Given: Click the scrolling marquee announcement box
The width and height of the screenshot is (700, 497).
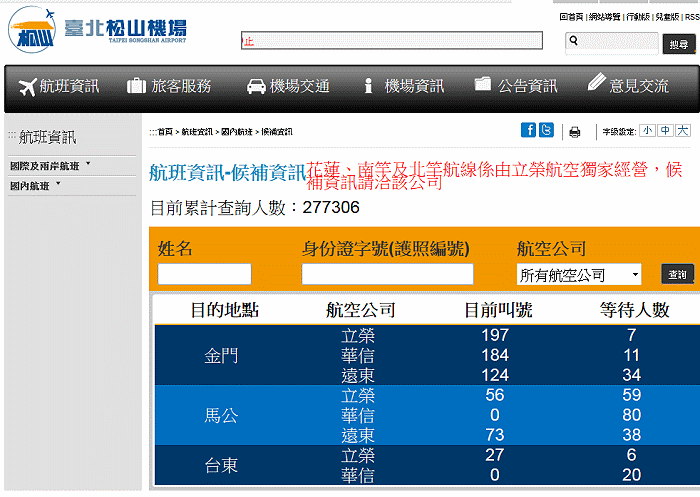Looking at the screenshot, I should pyautogui.click(x=392, y=41).
